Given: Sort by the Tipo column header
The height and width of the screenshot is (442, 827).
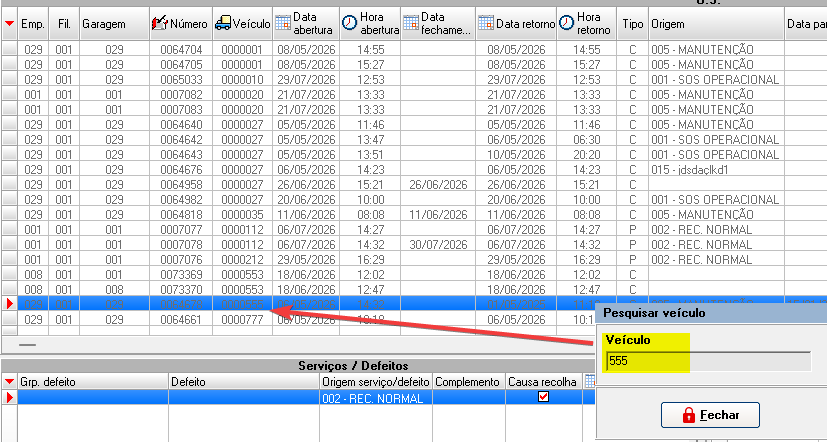Looking at the screenshot, I should click(x=632, y=24).
